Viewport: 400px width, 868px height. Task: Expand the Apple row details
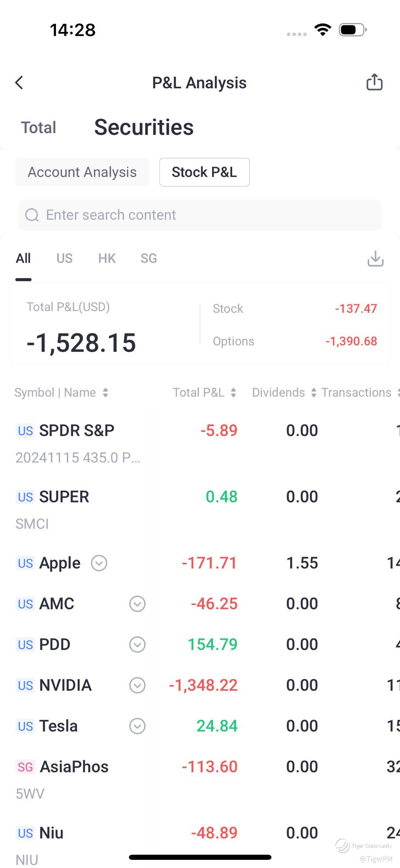click(99, 563)
